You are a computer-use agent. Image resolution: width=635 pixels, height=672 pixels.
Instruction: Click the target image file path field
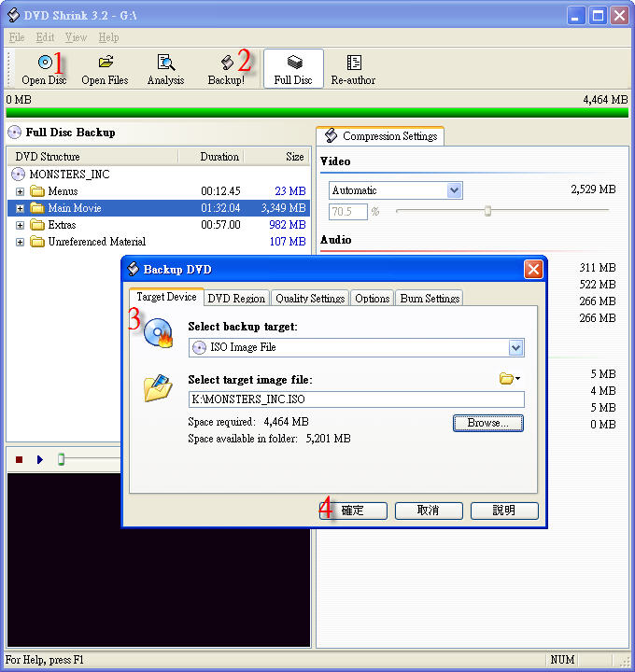coord(357,399)
